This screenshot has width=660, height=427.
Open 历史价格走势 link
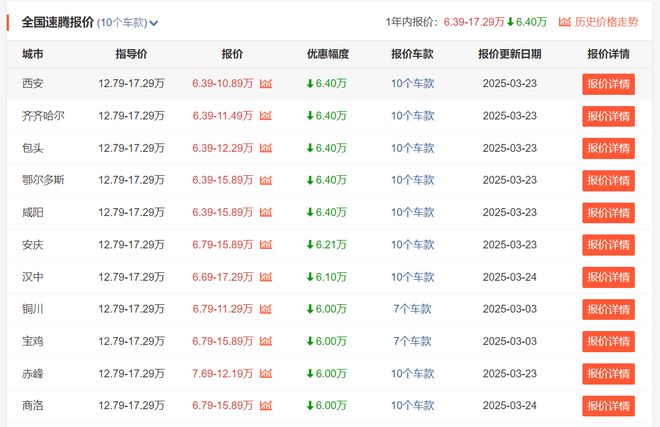tap(598, 22)
